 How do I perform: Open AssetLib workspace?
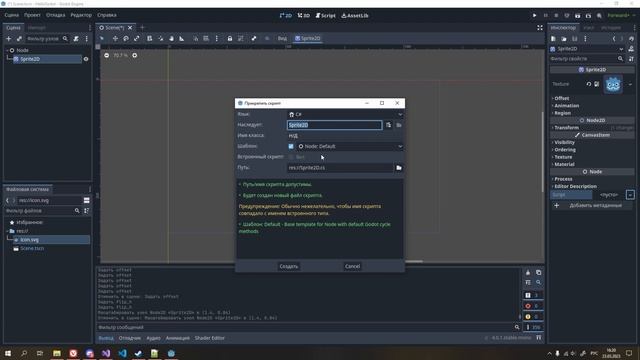pos(355,16)
